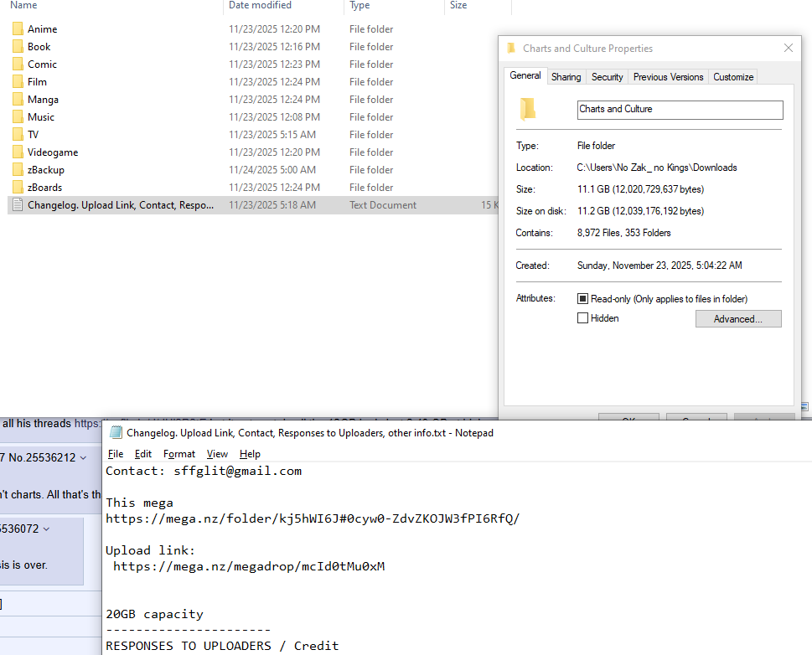Image resolution: width=812 pixels, height=655 pixels.
Task: Select the Anime folder icon
Action: coord(18,29)
